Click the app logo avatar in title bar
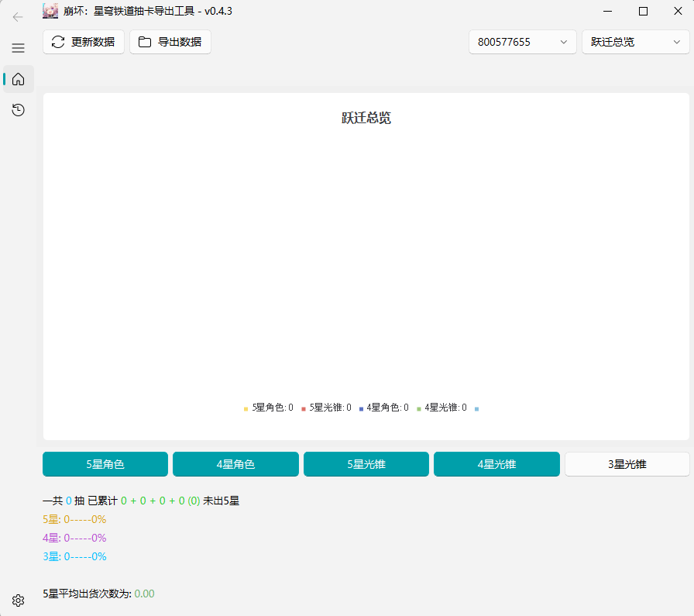Image resolution: width=694 pixels, height=616 pixels. 50,11
